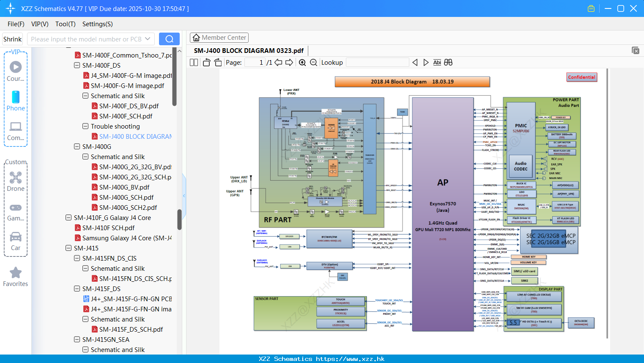Click the blue search button
The height and width of the screenshot is (363, 644).
(x=169, y=39)
